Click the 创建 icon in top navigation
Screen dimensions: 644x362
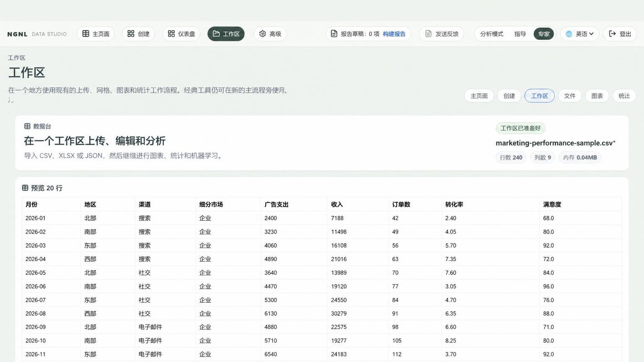pos(131,34)
